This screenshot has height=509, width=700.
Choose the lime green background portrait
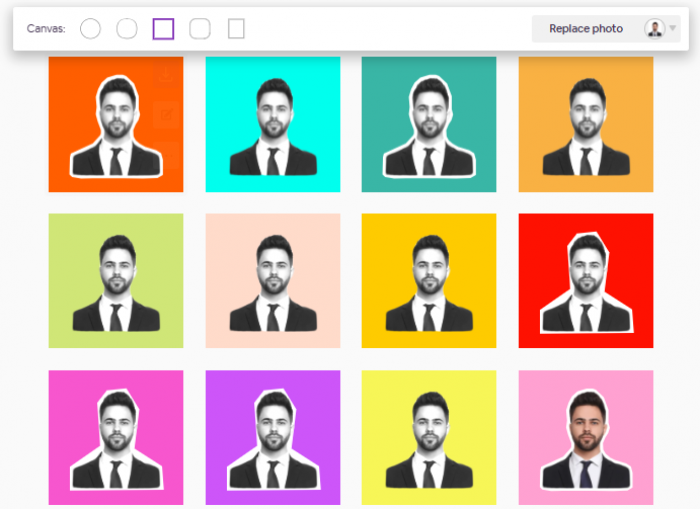click(x=116, y=281)
